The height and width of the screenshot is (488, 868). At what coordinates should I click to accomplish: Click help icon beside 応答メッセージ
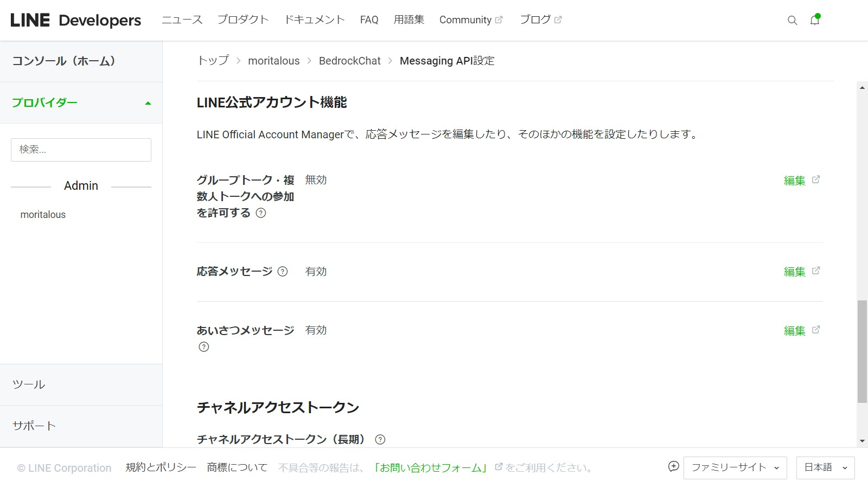click(x=283, y=272)
